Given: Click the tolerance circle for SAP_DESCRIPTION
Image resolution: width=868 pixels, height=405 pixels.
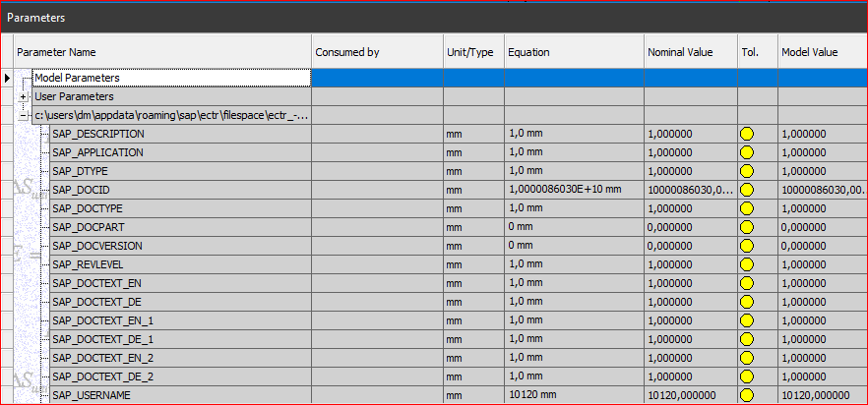Looking at the screenshot, I should pyautogui.click(x=746, y=134).
